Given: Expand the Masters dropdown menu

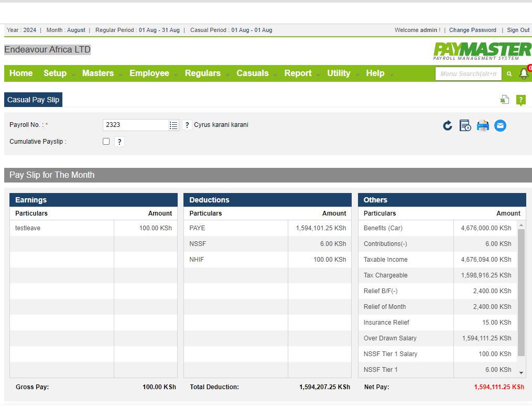Looking at the screenshot, I should tap(98, 73).
